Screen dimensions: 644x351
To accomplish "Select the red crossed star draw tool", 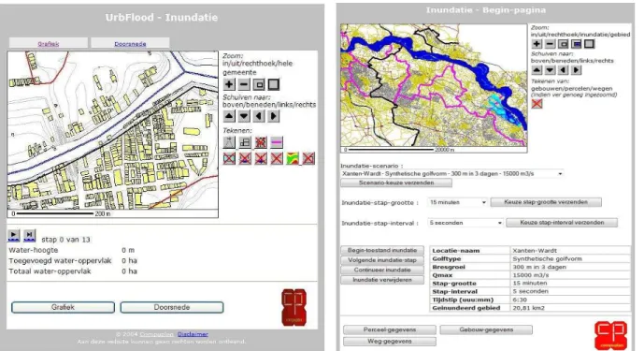I will [x=261, y=142].
